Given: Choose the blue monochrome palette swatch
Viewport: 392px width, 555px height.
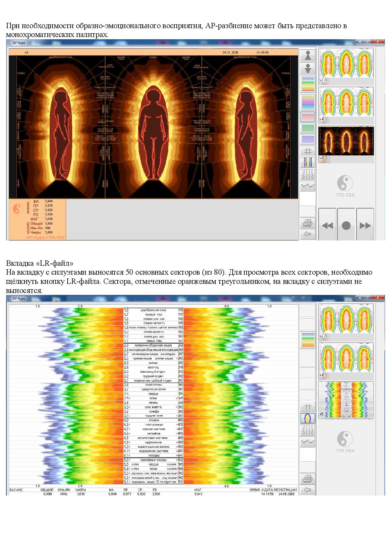Looking at the screenshot, I should point(308,139).
